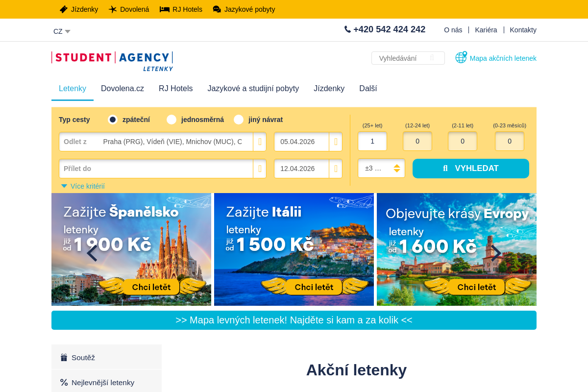Click the gift icon next to Soutěž

tap(64, 358)
